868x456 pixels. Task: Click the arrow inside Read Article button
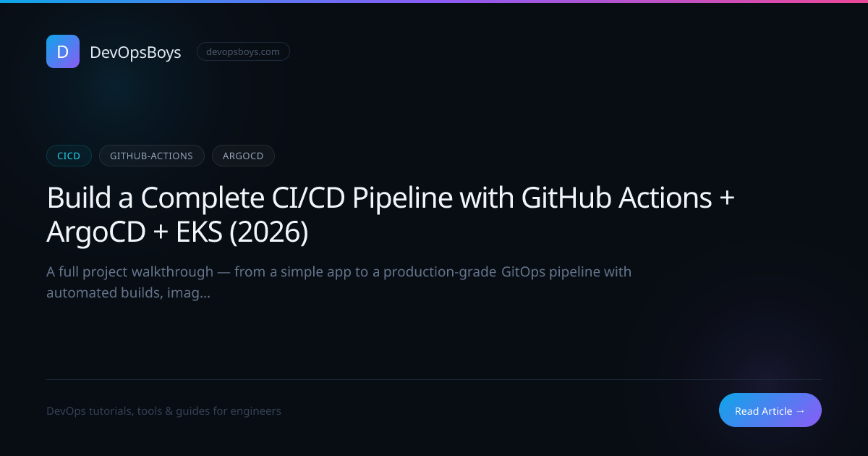click(x=800, y=411)
